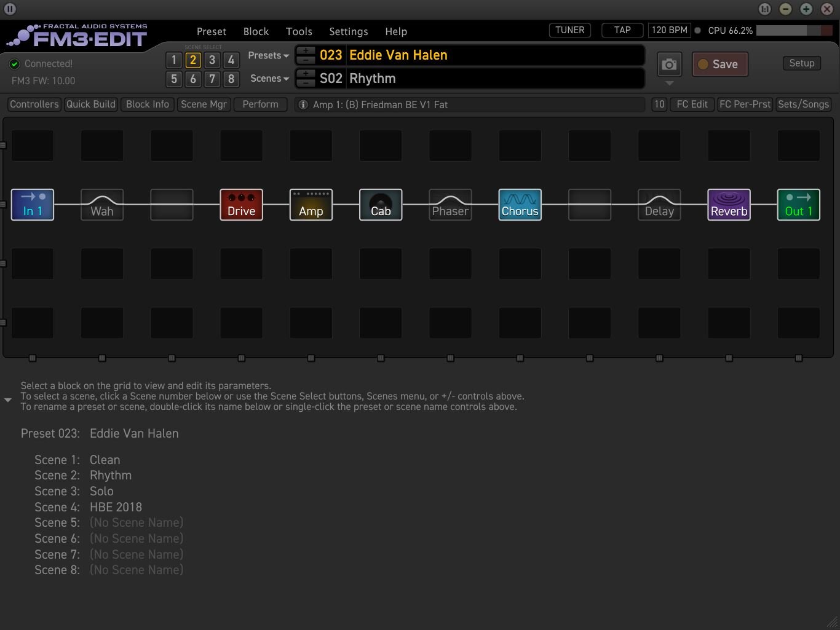Open the Reverb block

coord(729,205)
